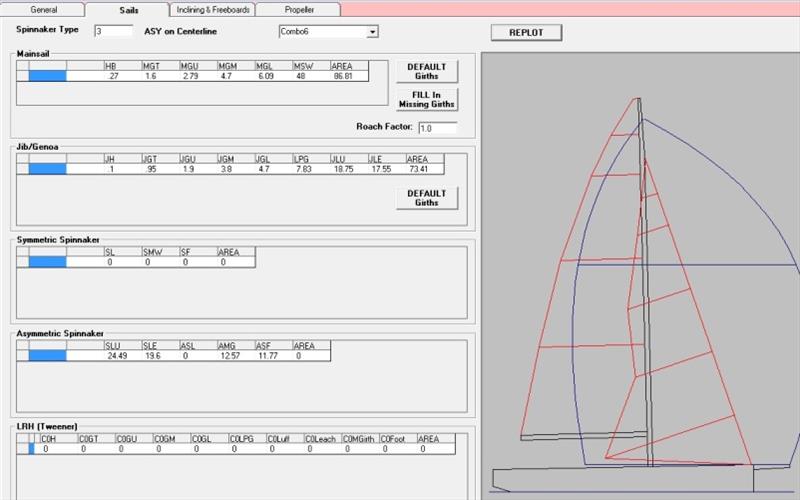The width and height of the screenshot is (800, 500).
Task: Click the Tweener C0GU column header
Action: (134, 438)
